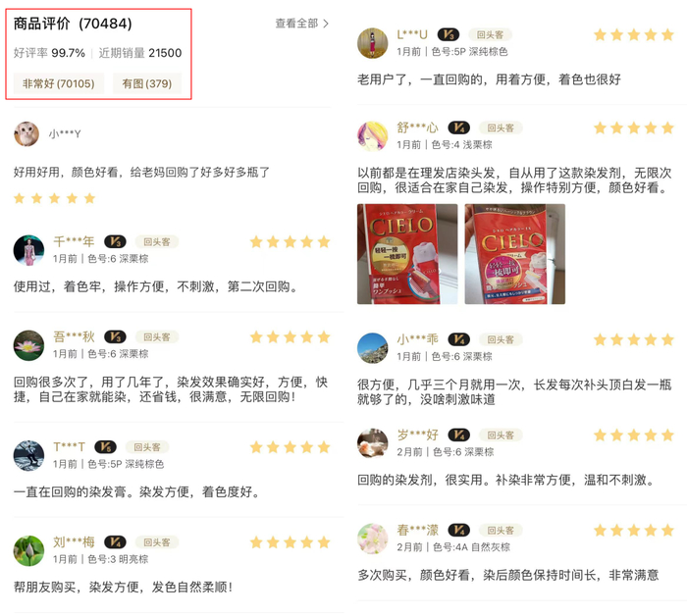Click the 回头客 tag beside 岁***好
Image resolution: width=687 pixels, height=616 pixels.
click(x=501, y=436)
